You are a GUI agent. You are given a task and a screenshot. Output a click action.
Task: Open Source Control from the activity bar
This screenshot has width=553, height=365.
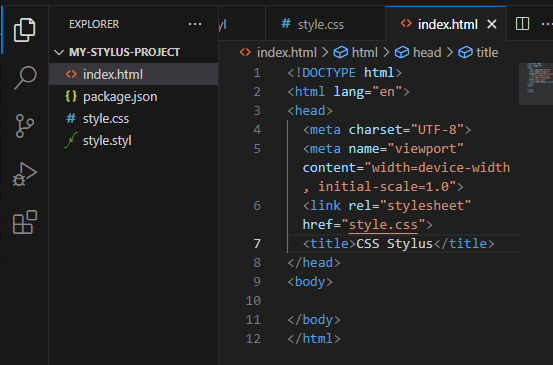tap(25, 126)
